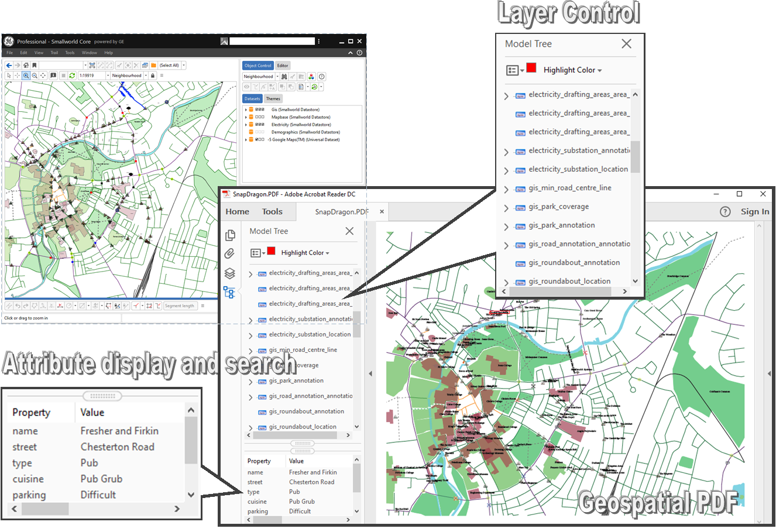This screenshot has width=776, height=532.
Task: Select the Datasets tab in Smallworld
Action: click(252, 99)
